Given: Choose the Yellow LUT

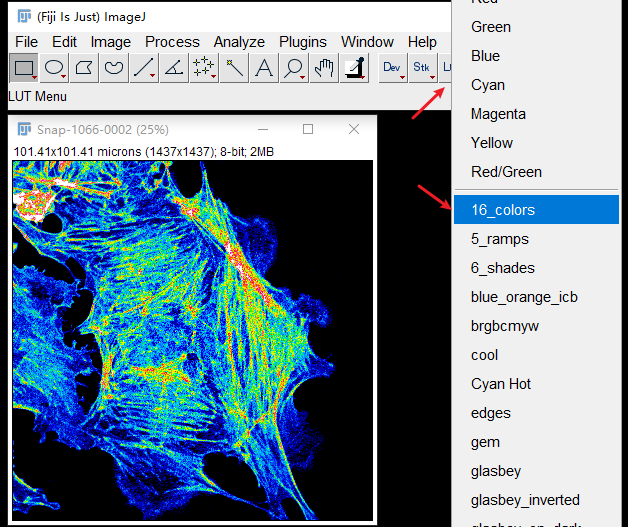Looking at the screenshot, I should pos(536,143).
